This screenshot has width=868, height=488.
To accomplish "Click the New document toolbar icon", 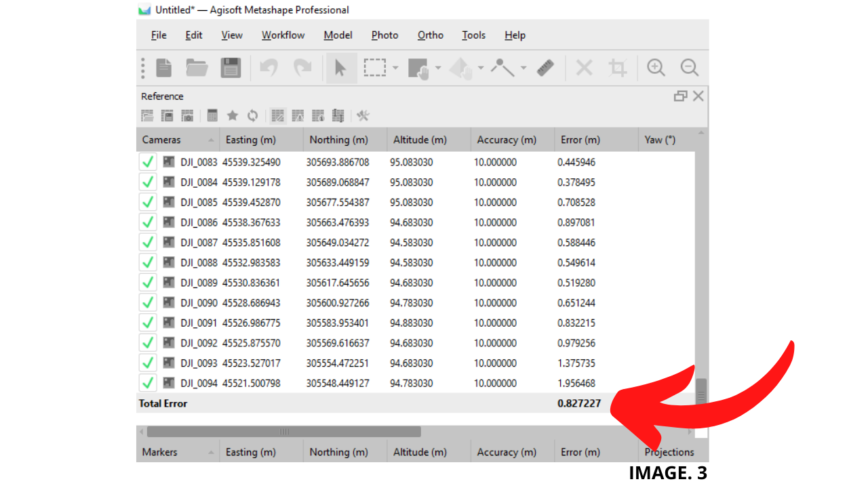I will tap(164, 68).
